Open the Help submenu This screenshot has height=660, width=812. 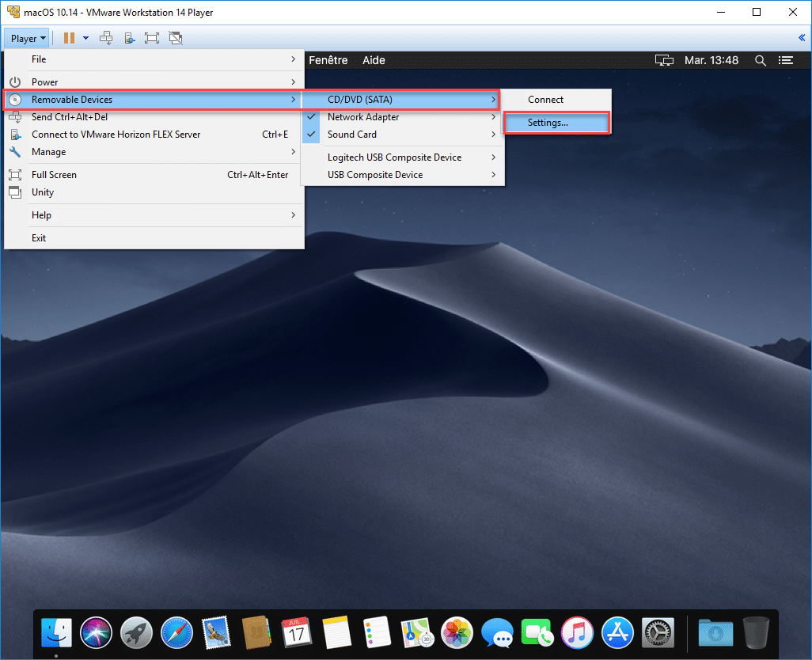[154, 214]
